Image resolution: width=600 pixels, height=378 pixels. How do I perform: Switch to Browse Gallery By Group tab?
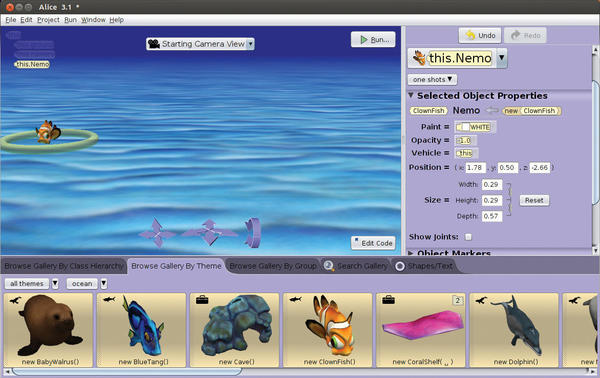coord(273,266)
